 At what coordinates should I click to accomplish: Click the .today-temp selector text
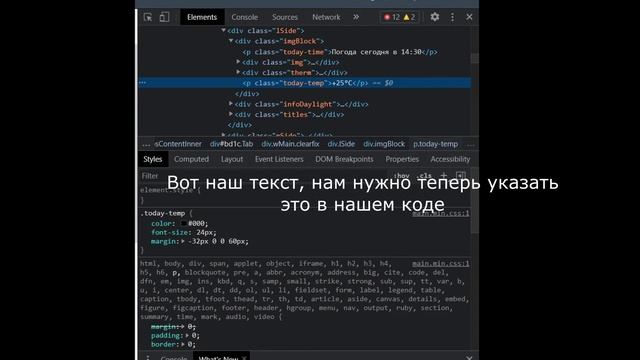162,213
